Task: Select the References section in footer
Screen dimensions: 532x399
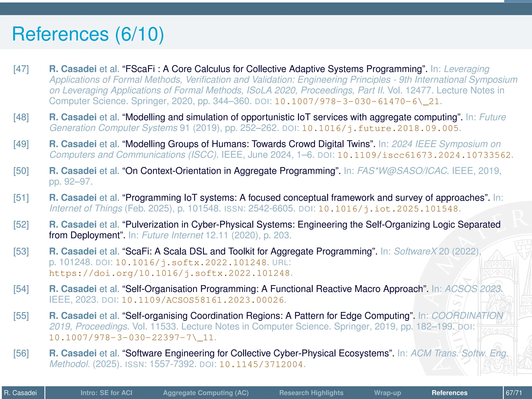Action: point(449,393)
